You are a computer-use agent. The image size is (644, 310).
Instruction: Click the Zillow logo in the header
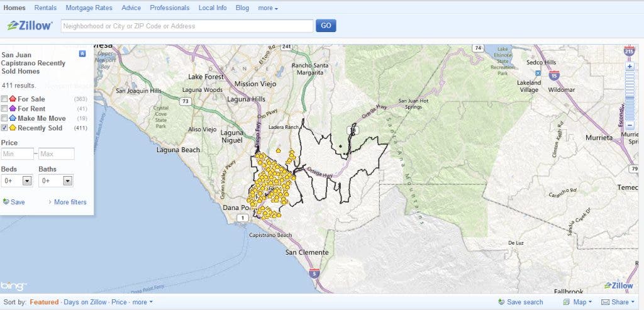click(30, 26)
